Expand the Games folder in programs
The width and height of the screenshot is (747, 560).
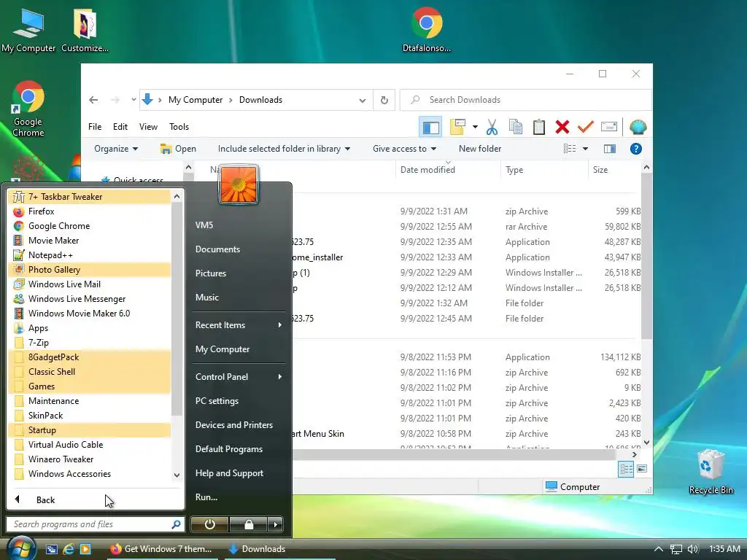(90, 386)
